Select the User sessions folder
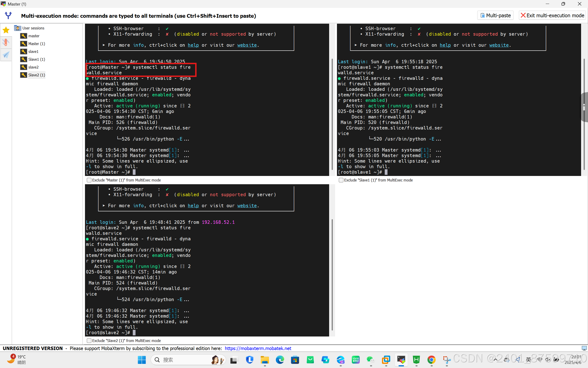Screen dimensions: 588x368 pos(29,28)
